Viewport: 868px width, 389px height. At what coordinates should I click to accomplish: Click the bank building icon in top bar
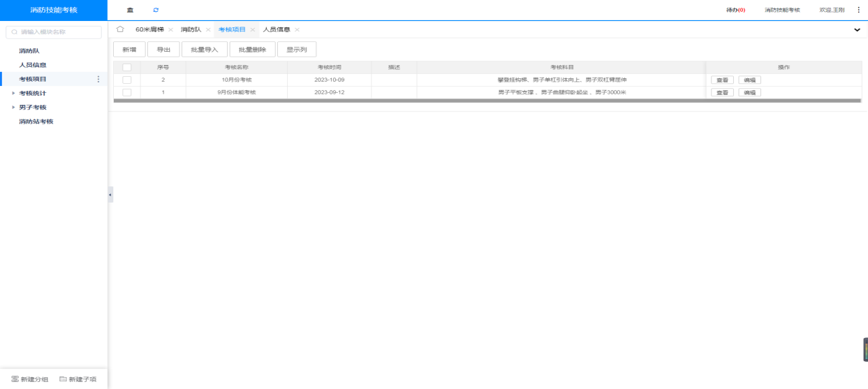130,10
